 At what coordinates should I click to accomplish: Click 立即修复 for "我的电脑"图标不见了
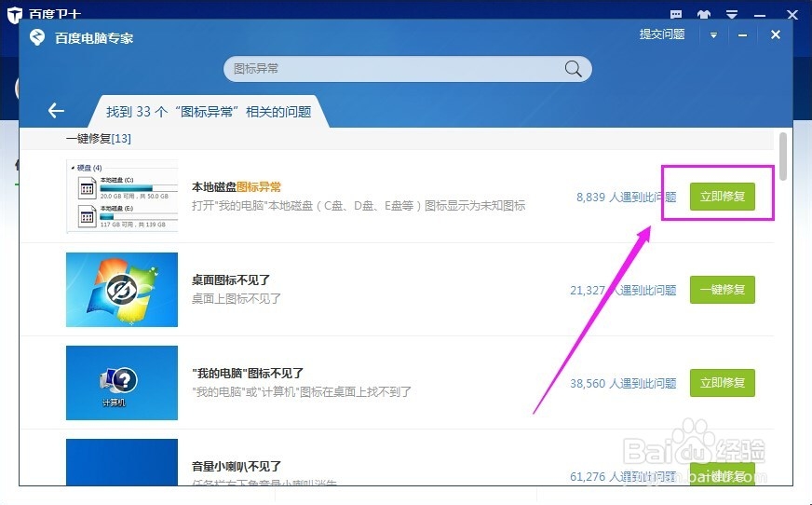pyautogui.click(x=722, y=383)
